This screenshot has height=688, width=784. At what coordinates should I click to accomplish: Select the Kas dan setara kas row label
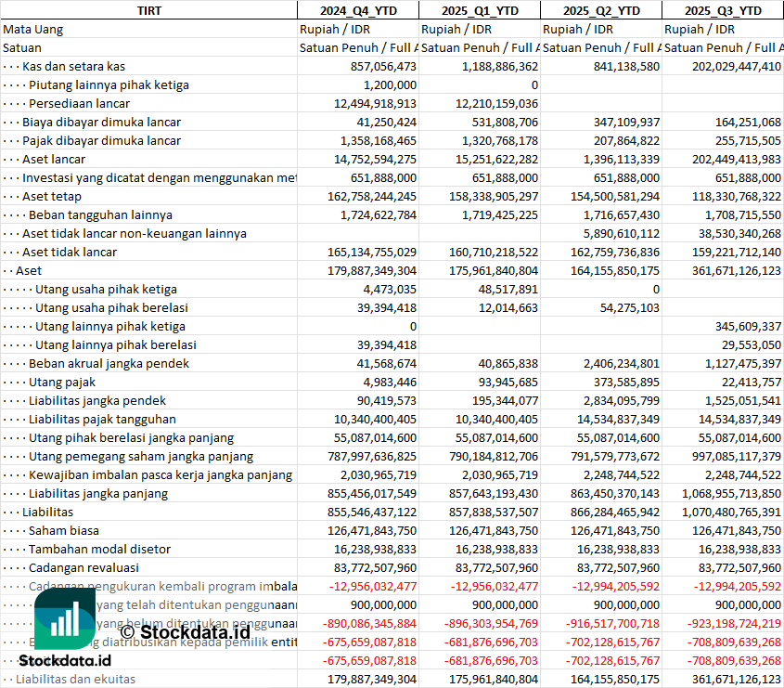tap(74, 66)
